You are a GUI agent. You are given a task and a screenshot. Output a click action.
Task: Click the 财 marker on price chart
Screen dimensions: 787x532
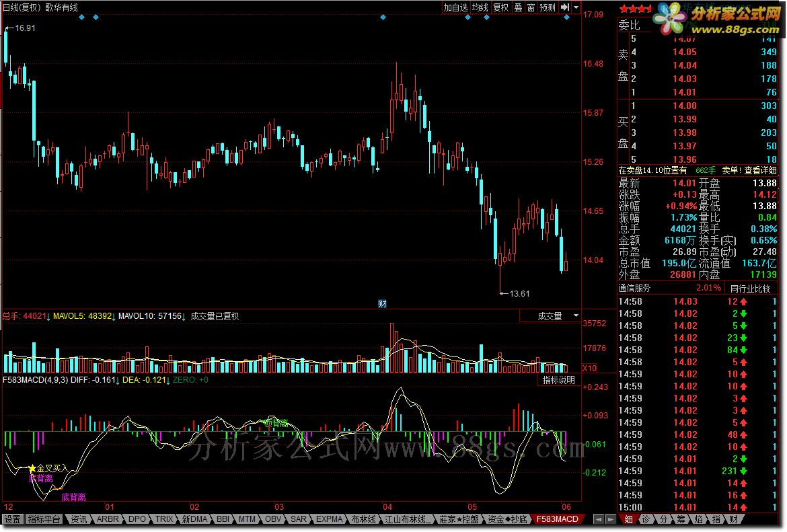(x=382, y=303)
